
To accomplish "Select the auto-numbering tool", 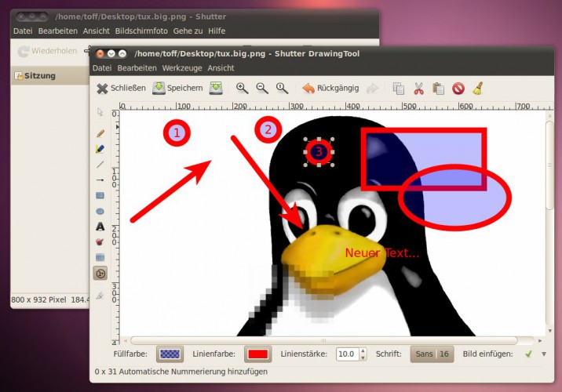I will [100, 274].
